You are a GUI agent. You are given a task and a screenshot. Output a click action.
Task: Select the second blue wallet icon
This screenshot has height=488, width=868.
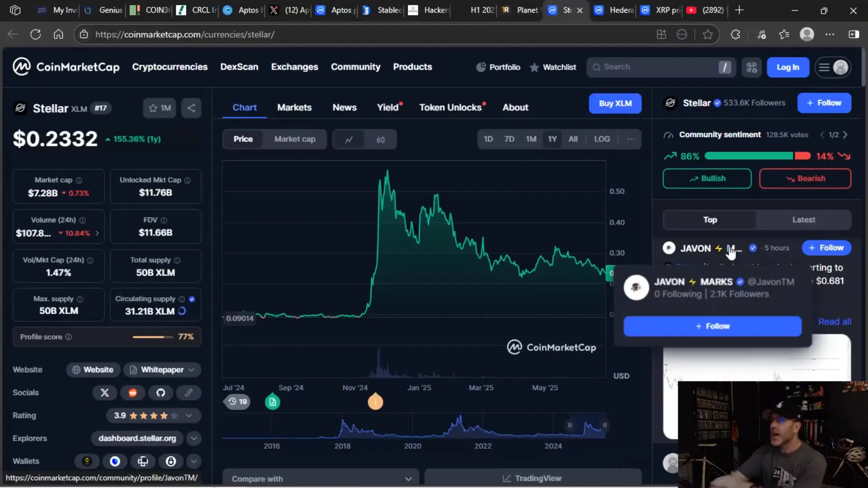115,461
